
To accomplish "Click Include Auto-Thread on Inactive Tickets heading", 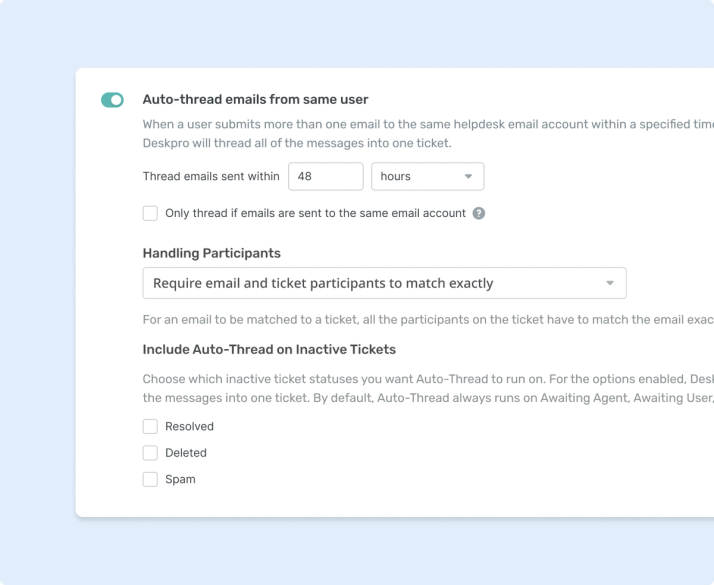I will 269,349.
